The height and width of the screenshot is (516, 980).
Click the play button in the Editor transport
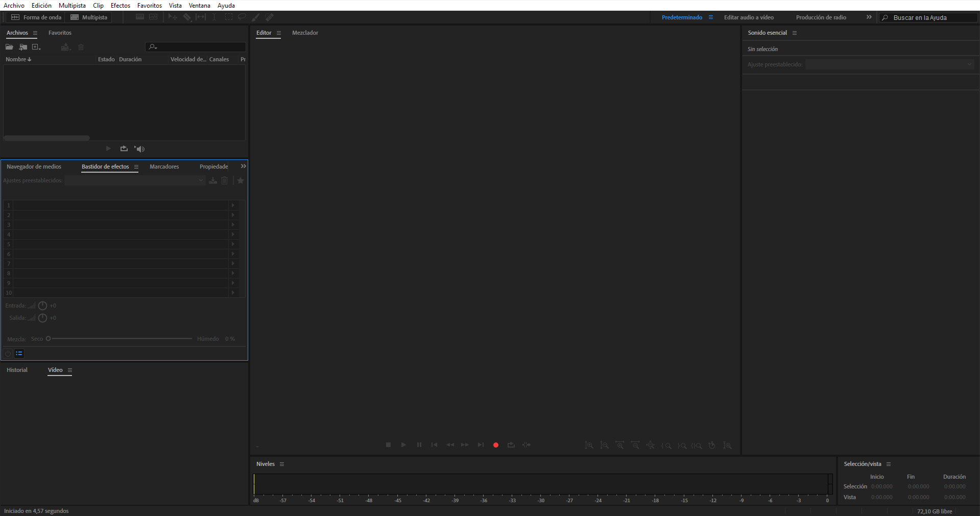point(404,445)
